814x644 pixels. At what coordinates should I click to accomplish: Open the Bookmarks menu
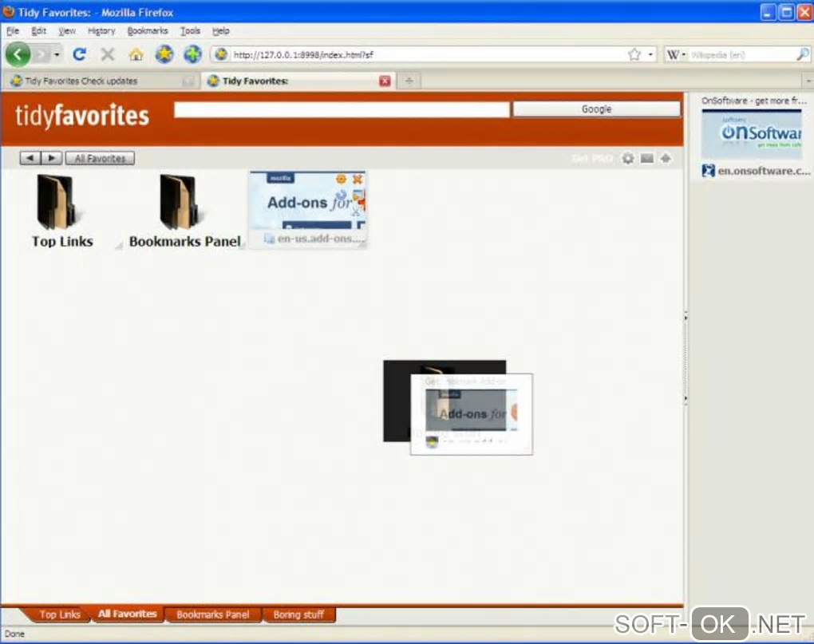coord(148,30)
